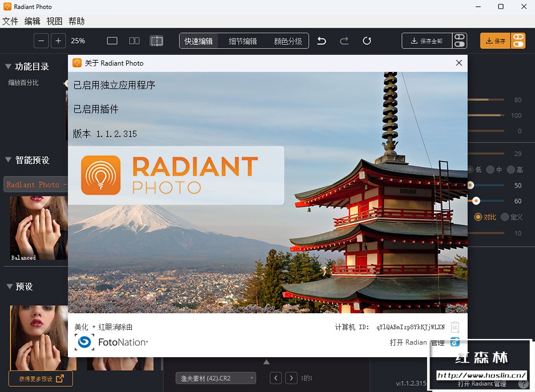Image resolution: width=535 pixels, height=392 pixels.
Task: Click 打开 Radian 管理 link in dialog
Action: tap(417, 342)
